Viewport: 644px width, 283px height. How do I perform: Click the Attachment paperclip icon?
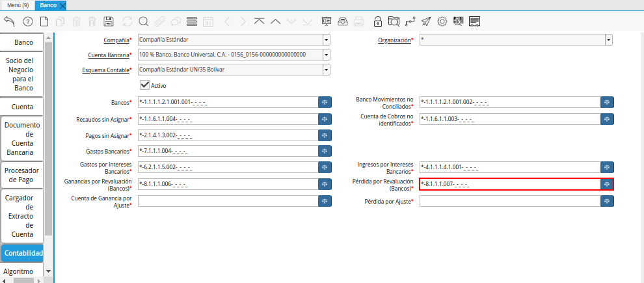point(160,21)
